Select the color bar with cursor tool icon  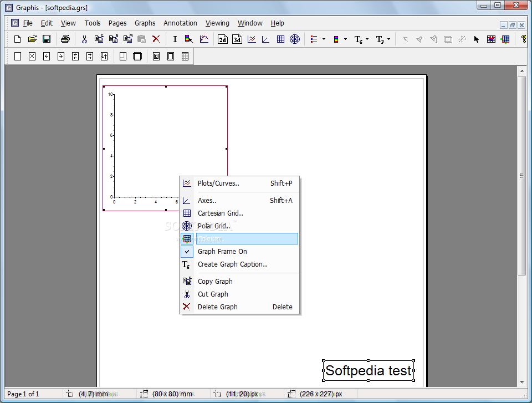click(189, 39)
